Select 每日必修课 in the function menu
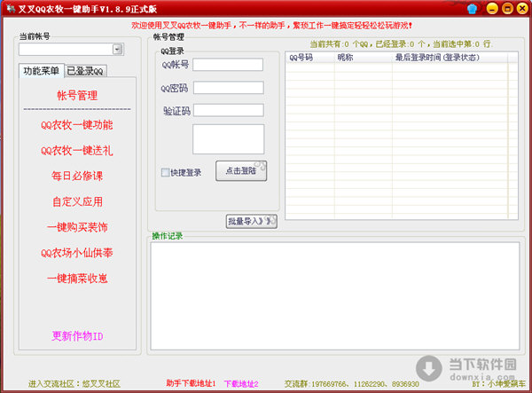 tap(76, 176)
